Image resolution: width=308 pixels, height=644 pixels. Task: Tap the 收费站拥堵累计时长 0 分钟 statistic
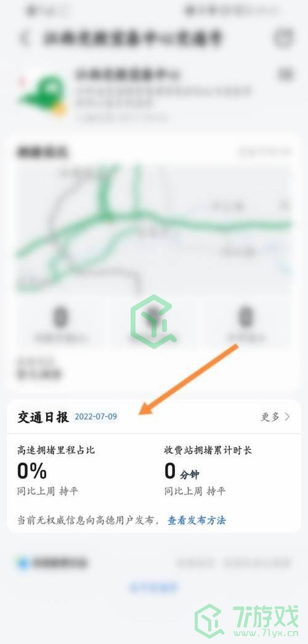coord(208,471)
